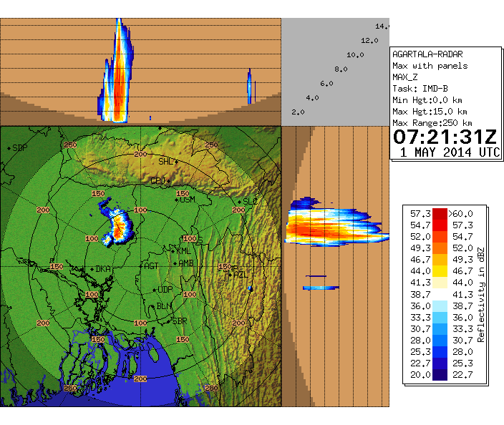Select the DKA station marker

tap(92, 269)
